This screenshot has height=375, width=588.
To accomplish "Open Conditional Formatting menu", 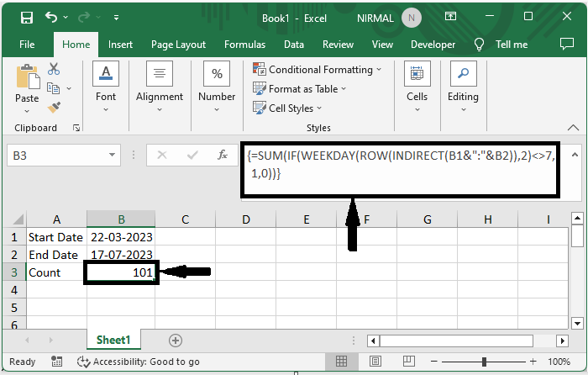I will coord(318,70).
